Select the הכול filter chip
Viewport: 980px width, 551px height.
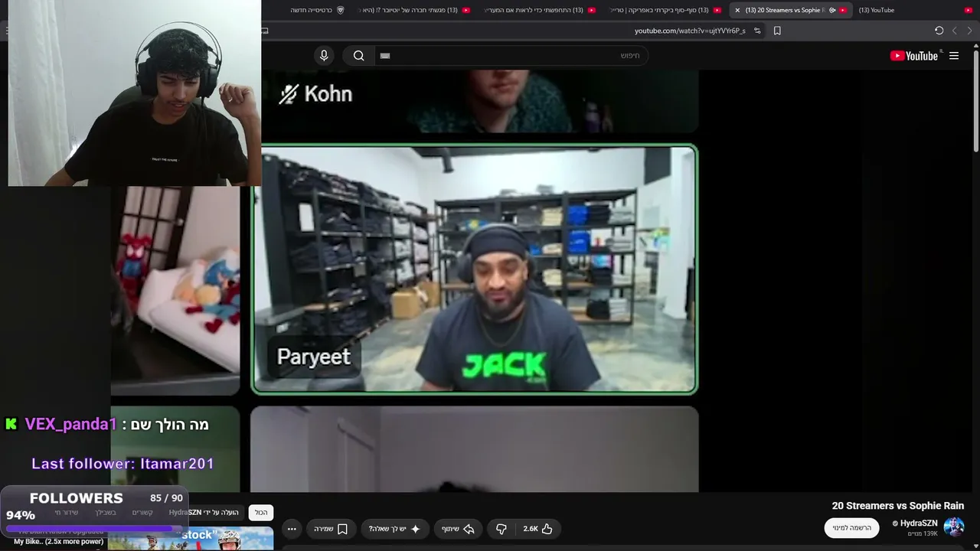pyautogui.click(x=261, y=513)
